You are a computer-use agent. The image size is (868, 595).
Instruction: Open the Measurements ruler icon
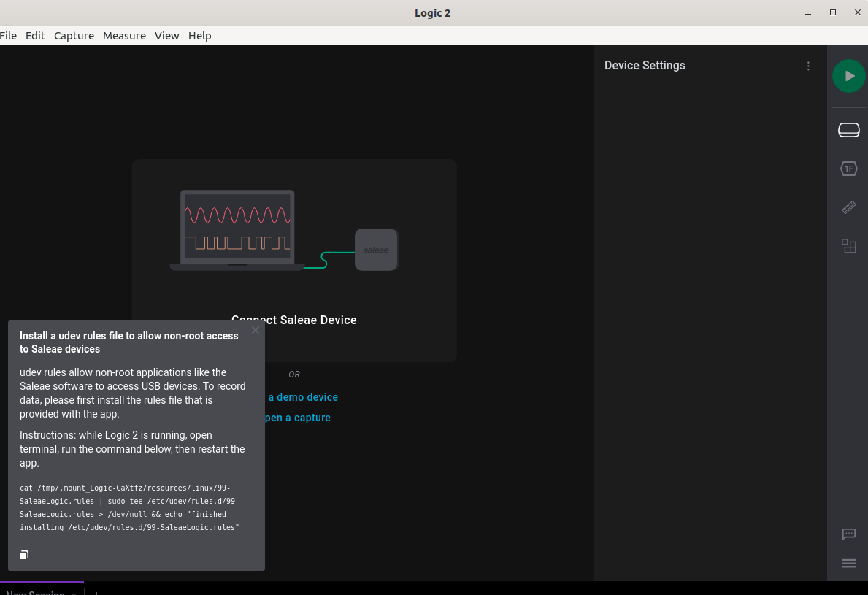click(848, 207)
